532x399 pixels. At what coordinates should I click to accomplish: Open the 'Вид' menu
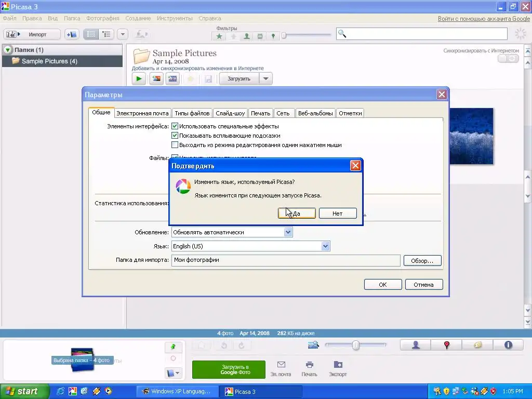[x=52, y=18]
